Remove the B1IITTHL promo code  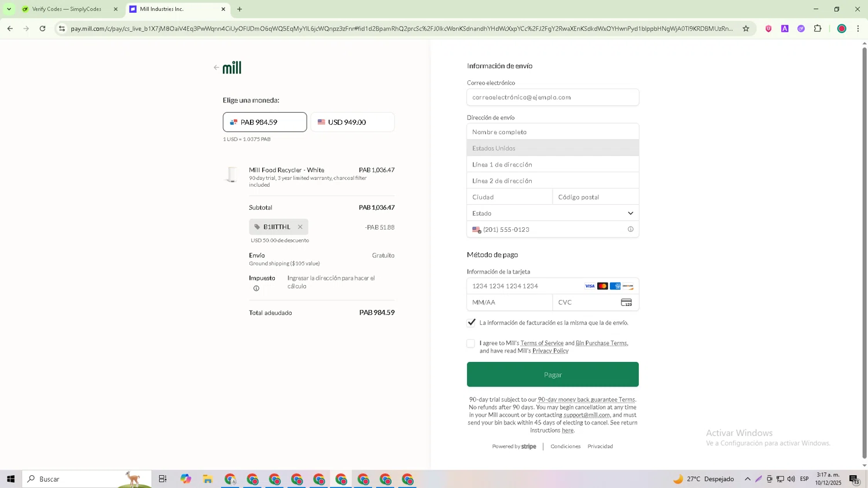(300, 227)
